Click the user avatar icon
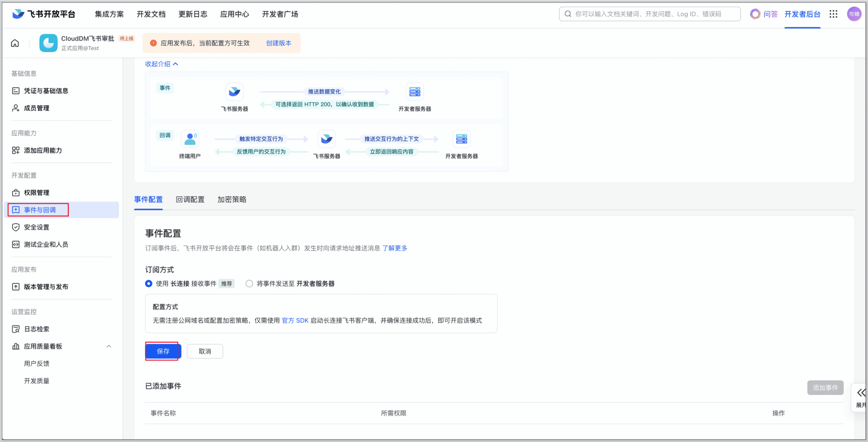The image size is (868, 442). click(853, 14)
